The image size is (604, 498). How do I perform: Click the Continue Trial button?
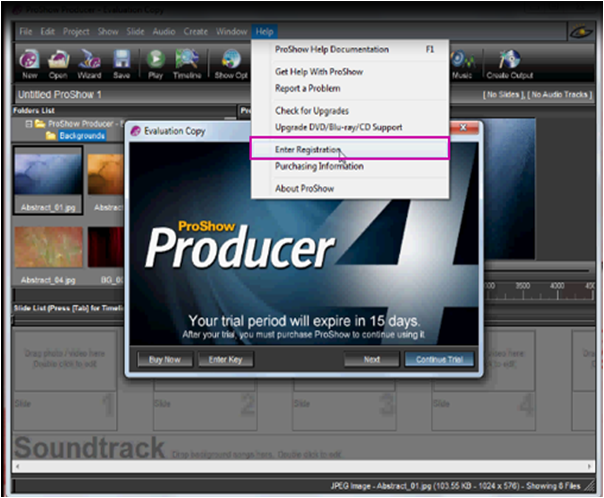(x=440, y=359)
